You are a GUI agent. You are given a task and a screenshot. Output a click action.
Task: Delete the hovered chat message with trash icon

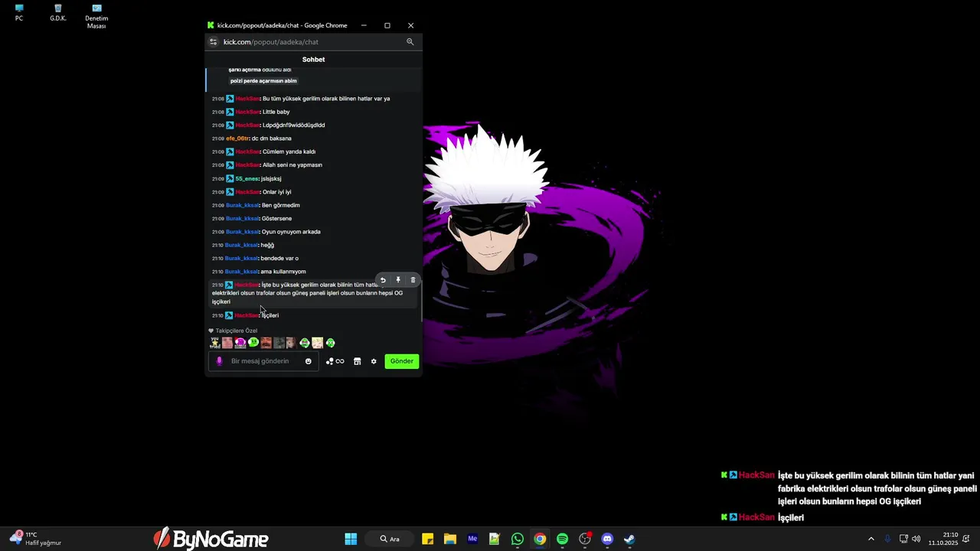(413, 280)
